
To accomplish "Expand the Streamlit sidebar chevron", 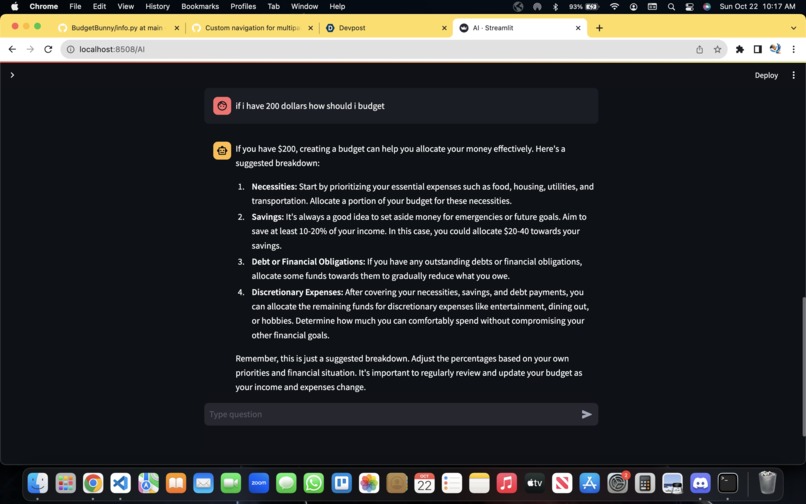I will 12,75.
